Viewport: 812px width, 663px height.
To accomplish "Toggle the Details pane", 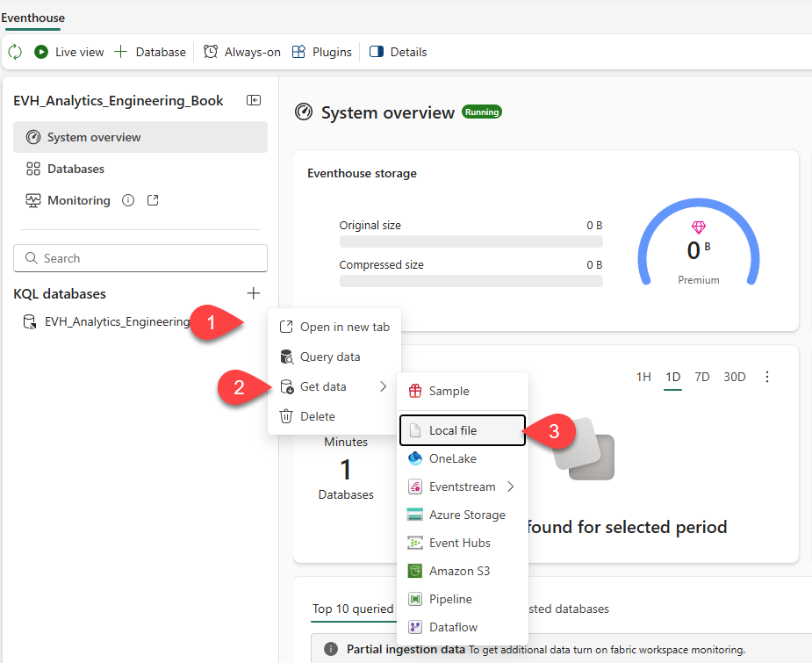I will [398, 52].
